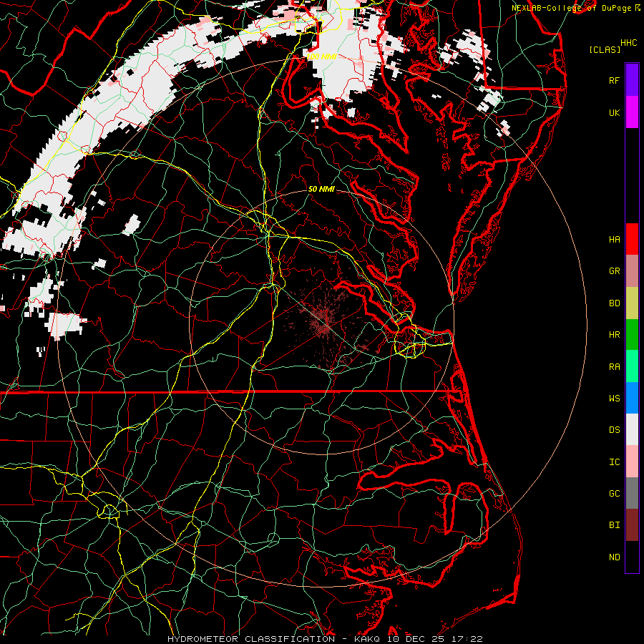Click the BD yellow legend swatch
644x644 pixels.
point(632,303)
